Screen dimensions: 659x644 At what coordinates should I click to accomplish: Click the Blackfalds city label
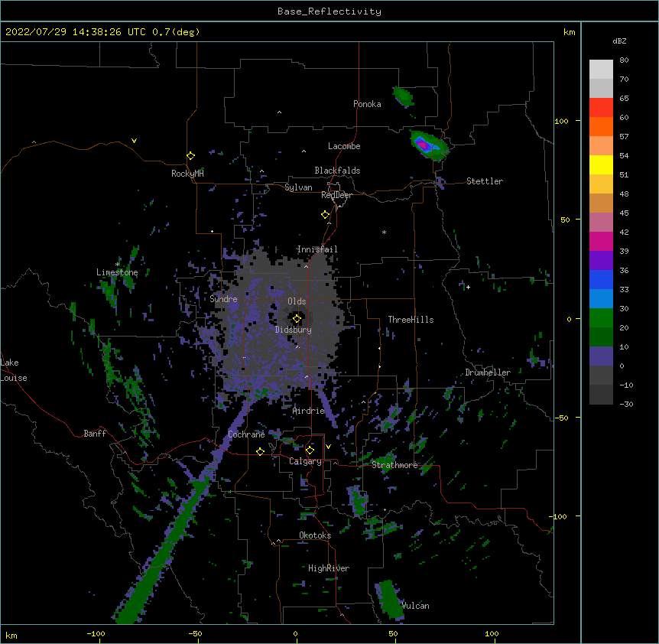[337, 171]
